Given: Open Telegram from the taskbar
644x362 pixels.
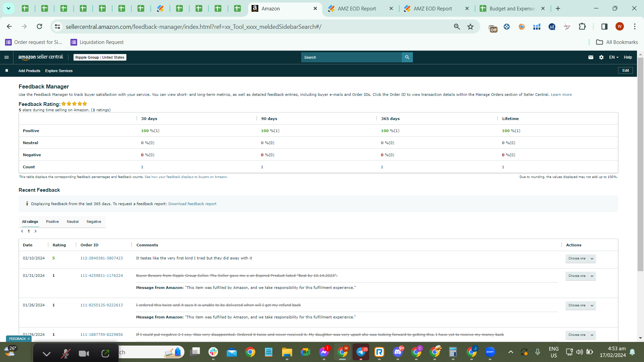Looking at the screenshot, I should point(361,352).
